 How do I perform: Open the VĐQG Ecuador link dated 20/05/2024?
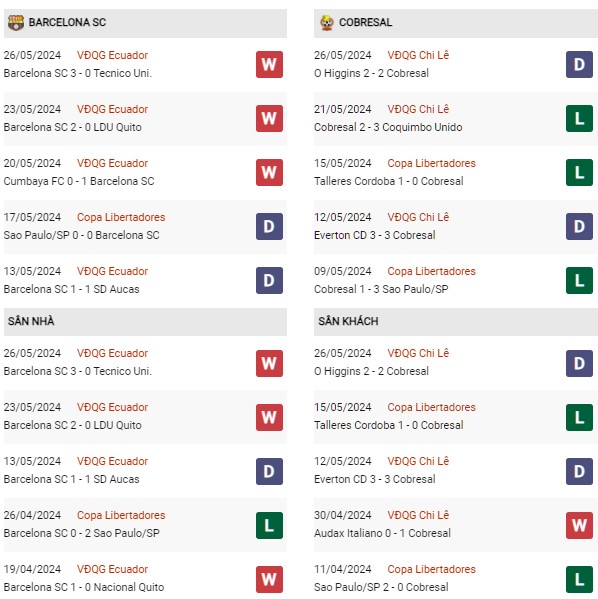(112, 163)
